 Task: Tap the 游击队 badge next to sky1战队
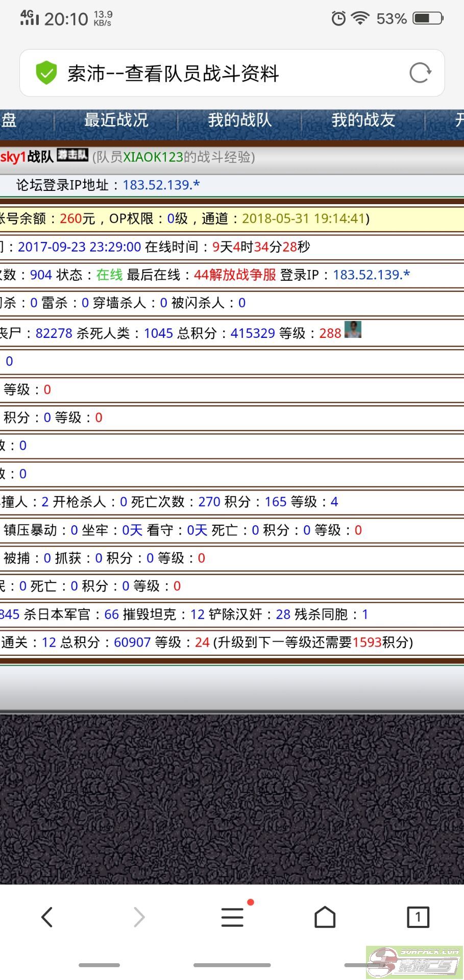[72, 155]
